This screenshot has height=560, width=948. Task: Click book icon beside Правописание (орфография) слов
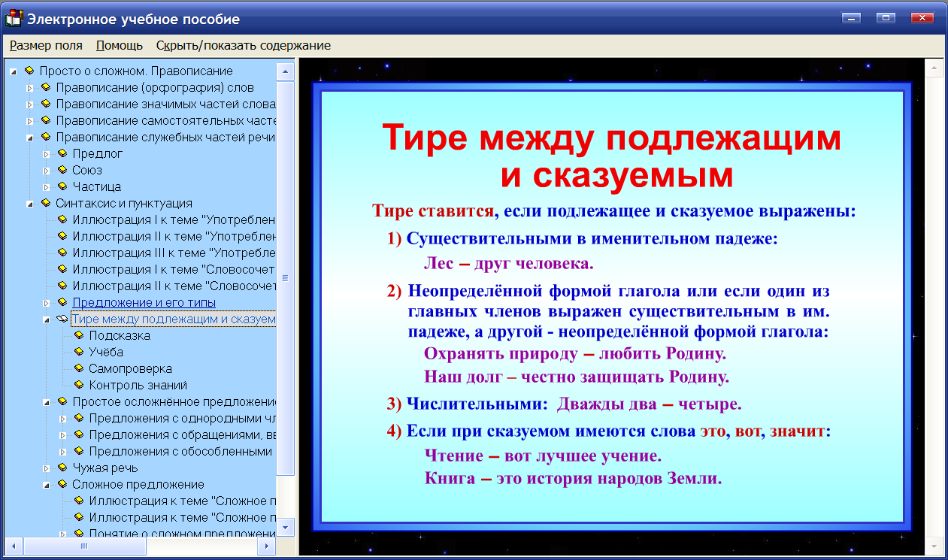click(x=46, y=87)
